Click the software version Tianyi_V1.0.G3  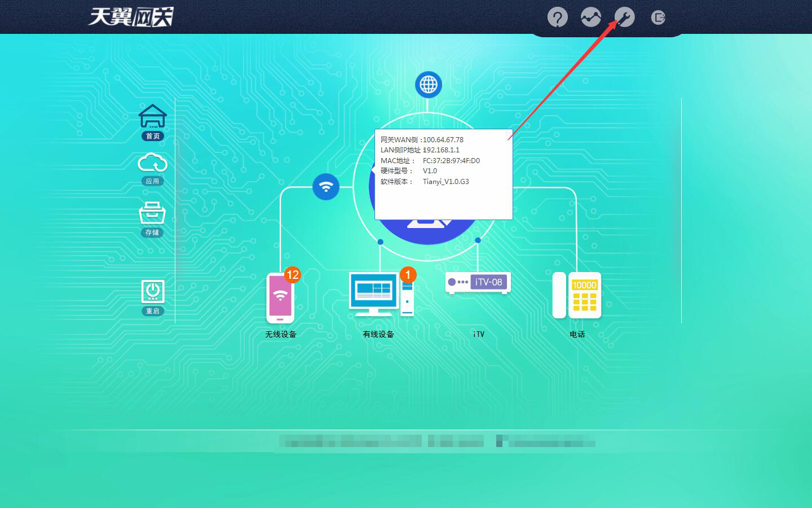(446, 181)
